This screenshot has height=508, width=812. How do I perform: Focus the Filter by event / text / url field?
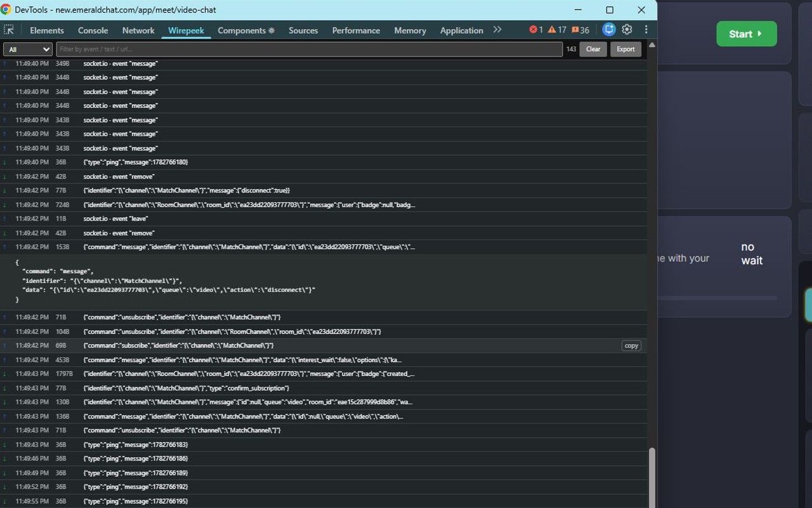[309, 49]
